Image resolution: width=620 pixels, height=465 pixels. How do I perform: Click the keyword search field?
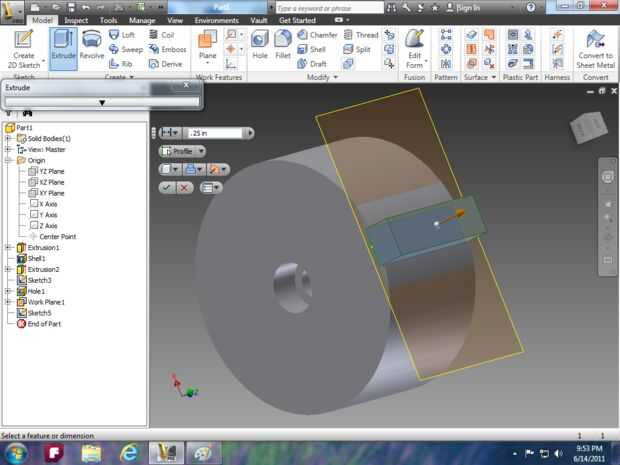click(329, 8)
